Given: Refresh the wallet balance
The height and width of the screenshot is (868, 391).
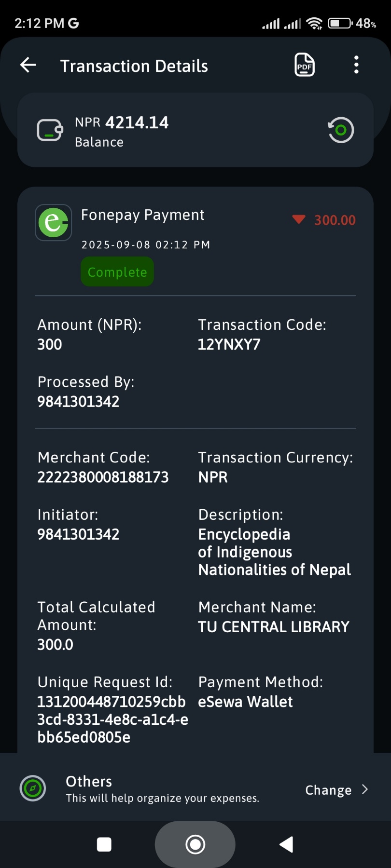Looking at the screenshot, I should (x=341, y=130).
